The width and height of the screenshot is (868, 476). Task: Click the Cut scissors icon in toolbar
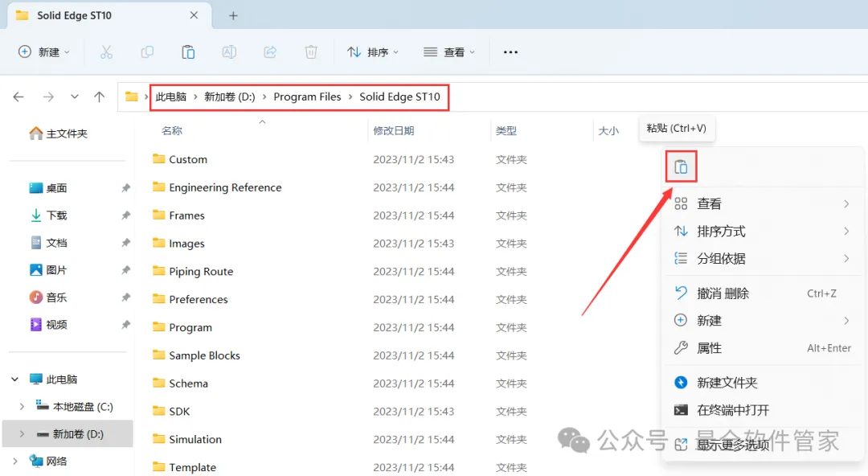click(106, 52)
